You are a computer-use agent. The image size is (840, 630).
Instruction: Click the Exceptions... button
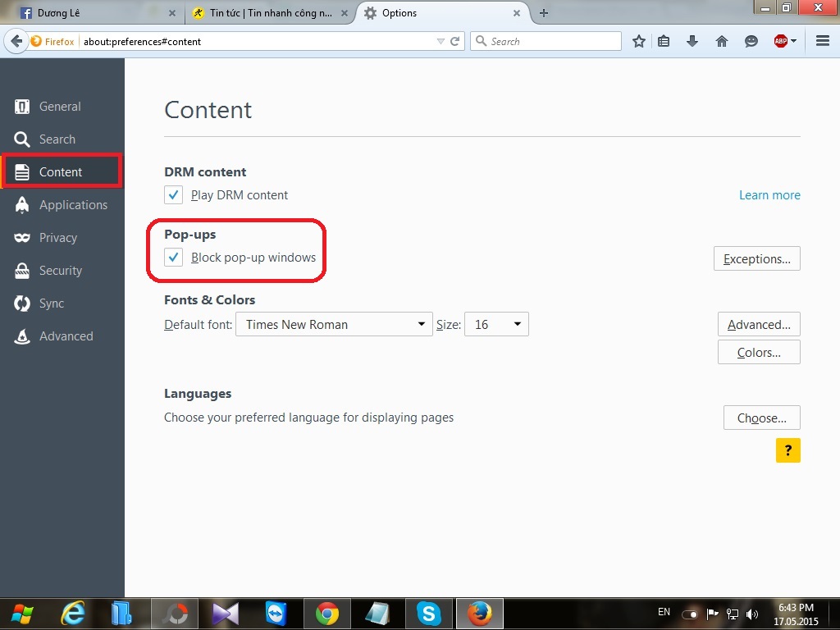tap(756, 259)
